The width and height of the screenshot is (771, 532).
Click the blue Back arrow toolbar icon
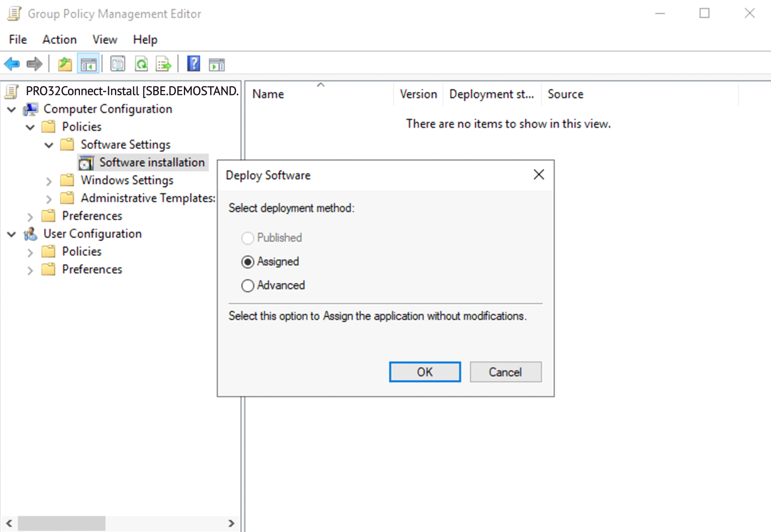tap(12, 64)
